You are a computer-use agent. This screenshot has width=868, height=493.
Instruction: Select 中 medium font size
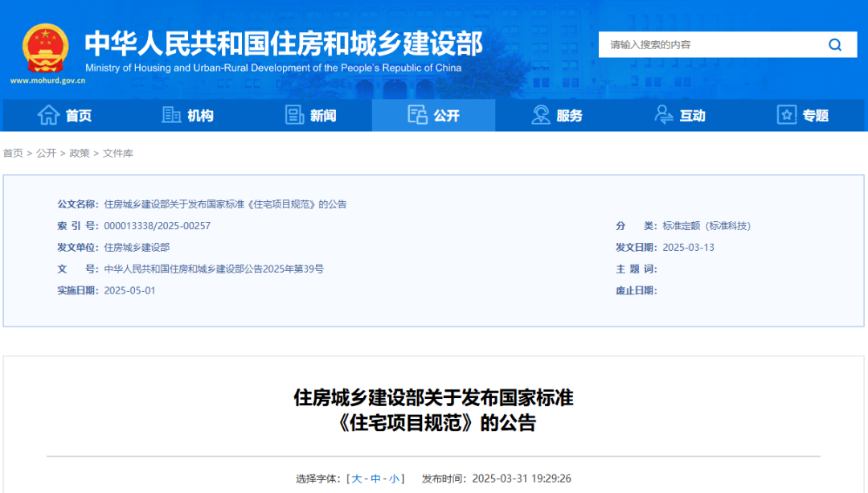[375, 478]
